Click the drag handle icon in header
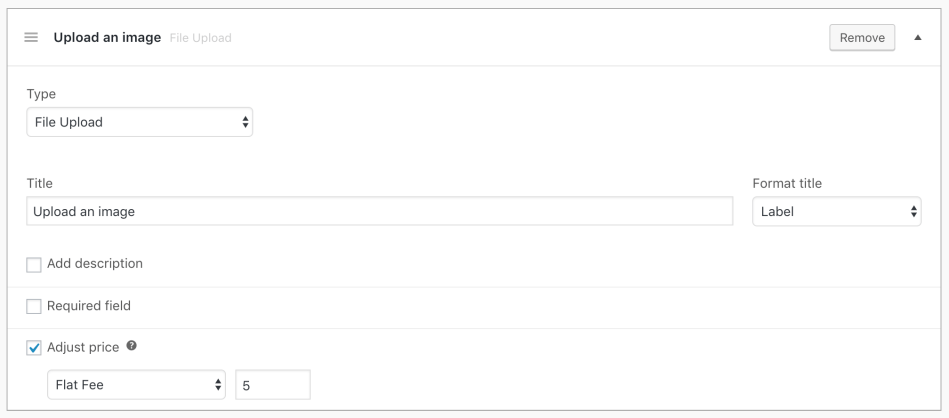The height and width of the screenshot is (418, 949). (x=31, y=38)
